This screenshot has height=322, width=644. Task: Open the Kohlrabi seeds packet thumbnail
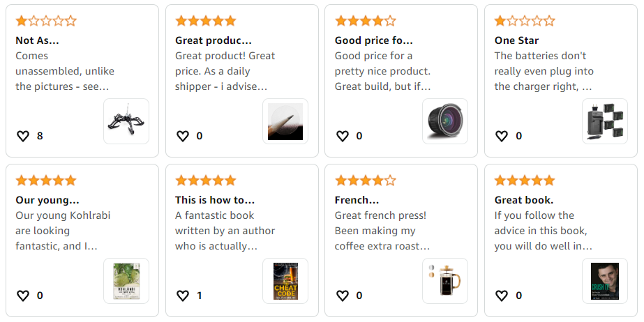(x=126, y=281)
